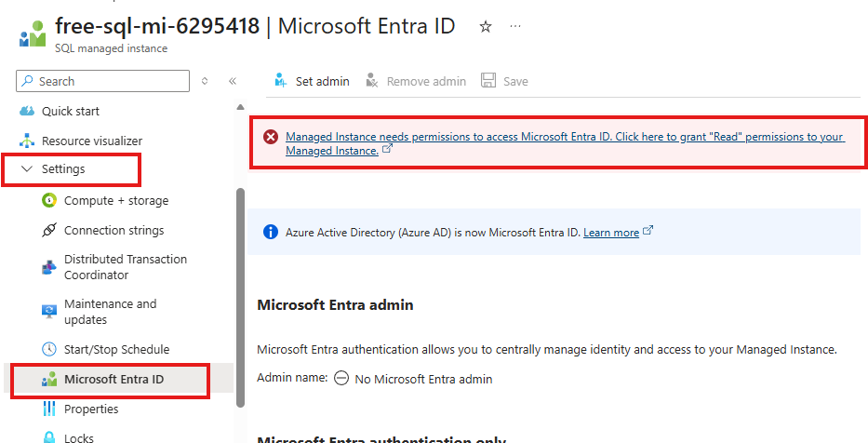Image resolution: width=868 pixels, height=443 pixels.
Task: Click the Locks padlock icon
Action: tap(49, 438)
